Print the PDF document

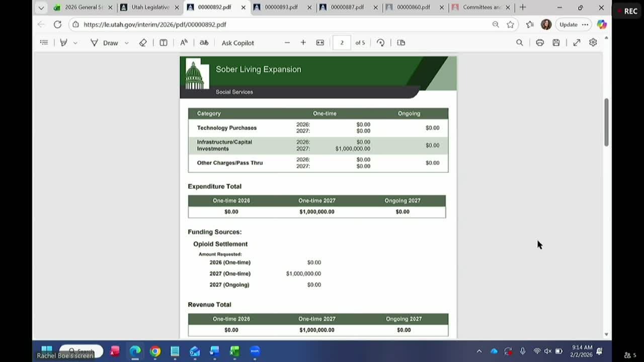click(540, 43)
